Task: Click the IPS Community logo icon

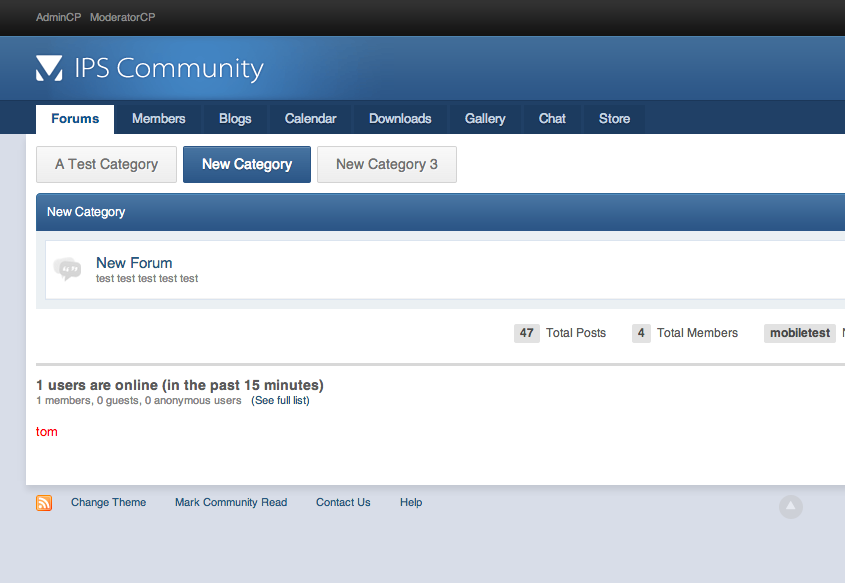Action: click(x=49, y=68)
